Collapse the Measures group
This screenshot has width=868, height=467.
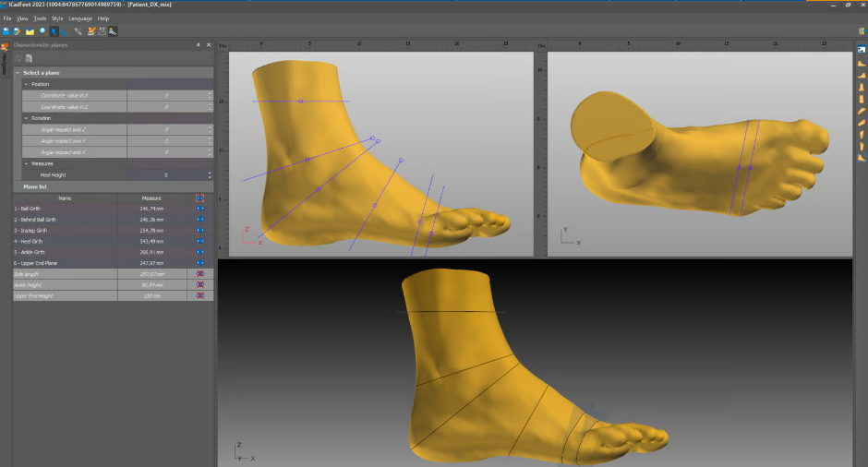pyautogui.click(x=26, y=163)
